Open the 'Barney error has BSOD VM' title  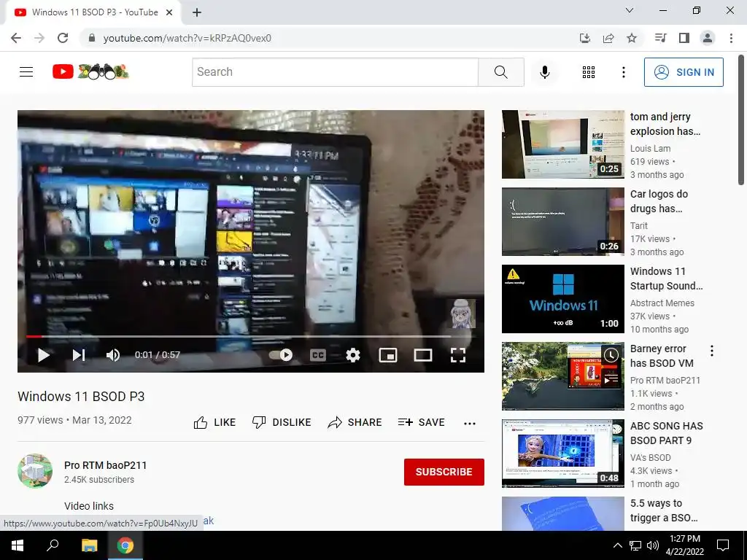coord(662,356)
